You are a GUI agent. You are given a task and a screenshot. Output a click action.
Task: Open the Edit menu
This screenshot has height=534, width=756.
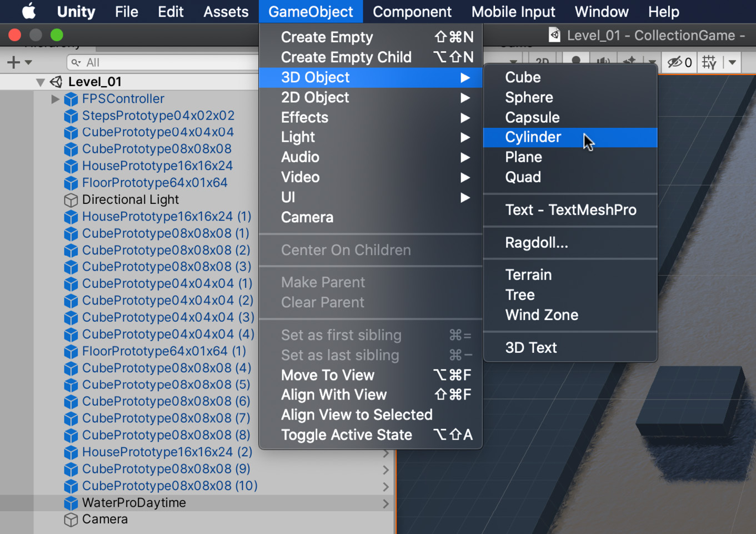(x=171, y=12)
